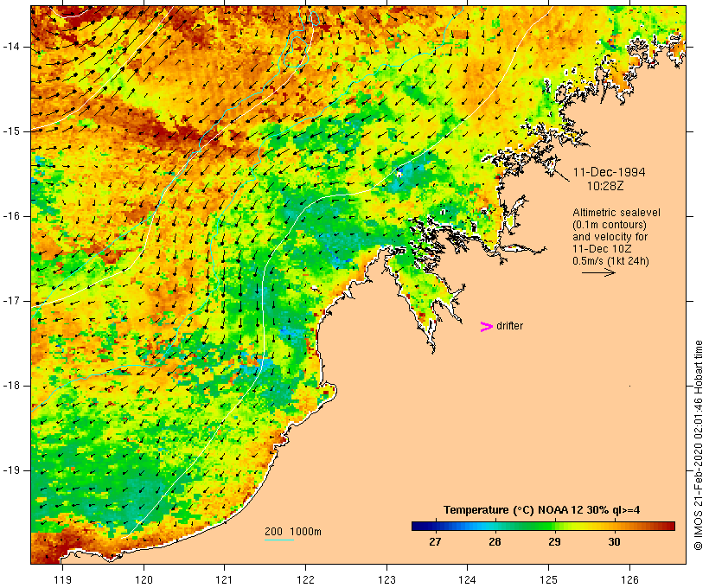Viewport: 709px width, 588px height.
Task: Click the magenta drifter marker symbol
Action: click(486, 327)
